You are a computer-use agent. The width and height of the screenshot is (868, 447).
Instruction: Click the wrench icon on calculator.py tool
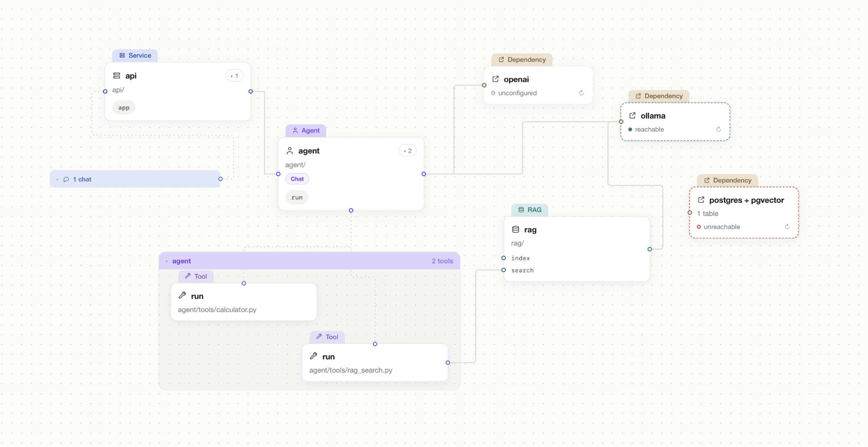pos(182,295)
